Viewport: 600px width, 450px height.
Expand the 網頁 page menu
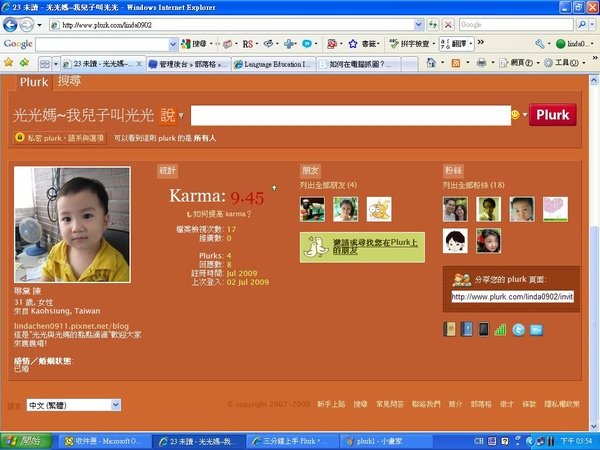521,63
